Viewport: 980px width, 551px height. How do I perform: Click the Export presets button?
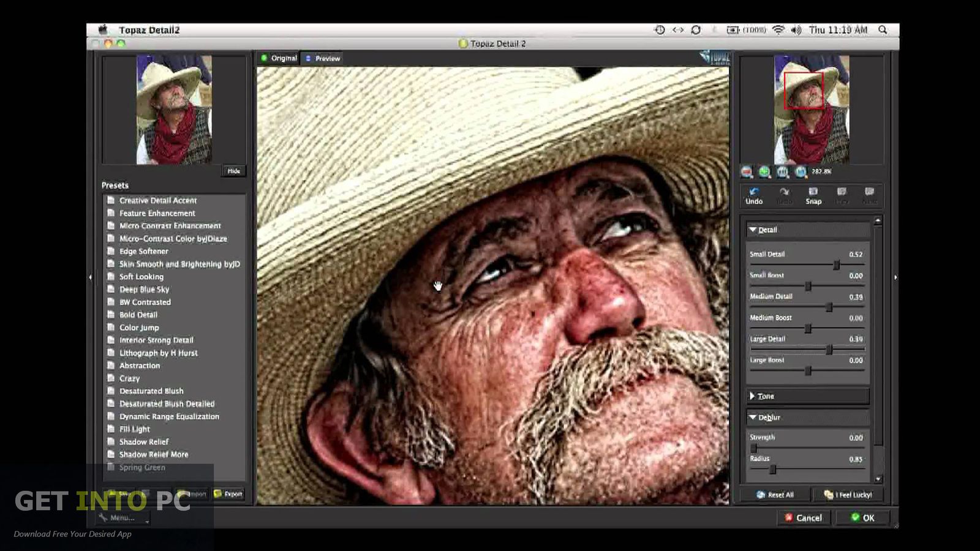pyautogui.click(x=228, y=493)
